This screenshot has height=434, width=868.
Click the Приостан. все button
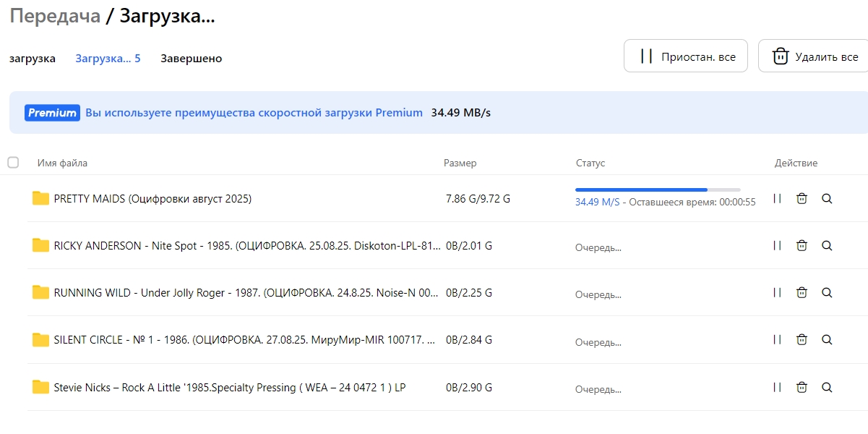point(686,56)
